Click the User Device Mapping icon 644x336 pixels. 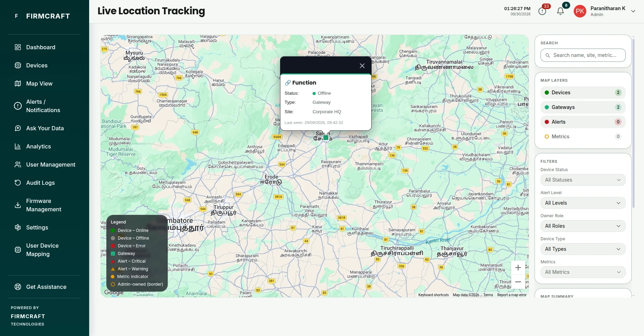tap(18, 250)
